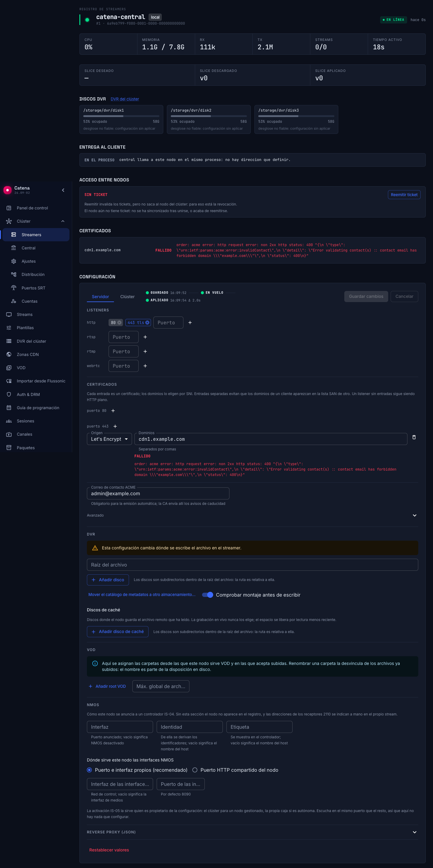Remove the port 80 chip

click(119, 323)
